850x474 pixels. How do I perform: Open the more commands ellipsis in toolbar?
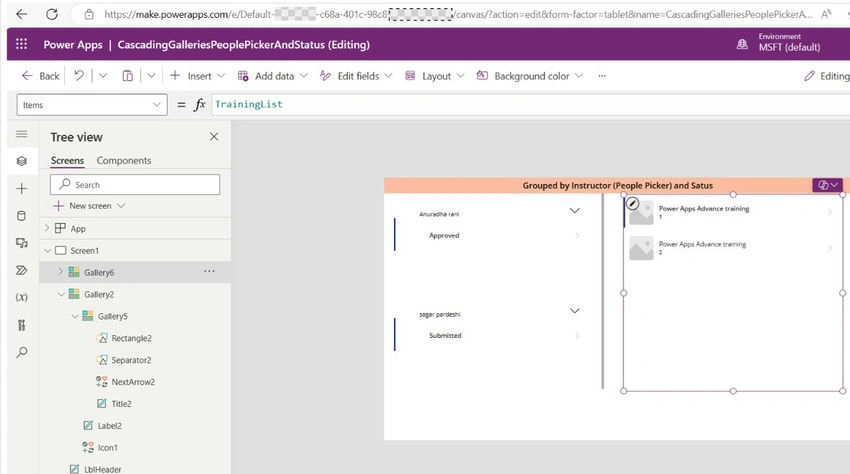pos(602,76)
